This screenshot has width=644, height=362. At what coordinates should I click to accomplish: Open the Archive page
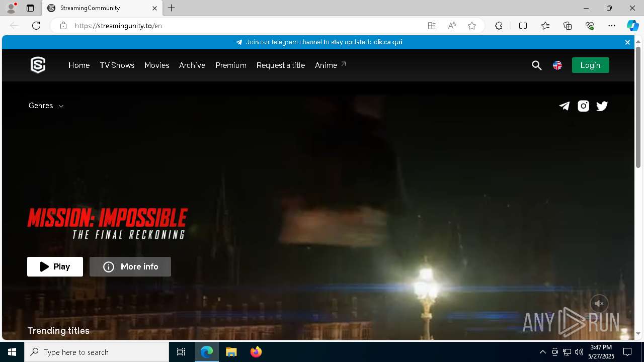pos(192,65)
